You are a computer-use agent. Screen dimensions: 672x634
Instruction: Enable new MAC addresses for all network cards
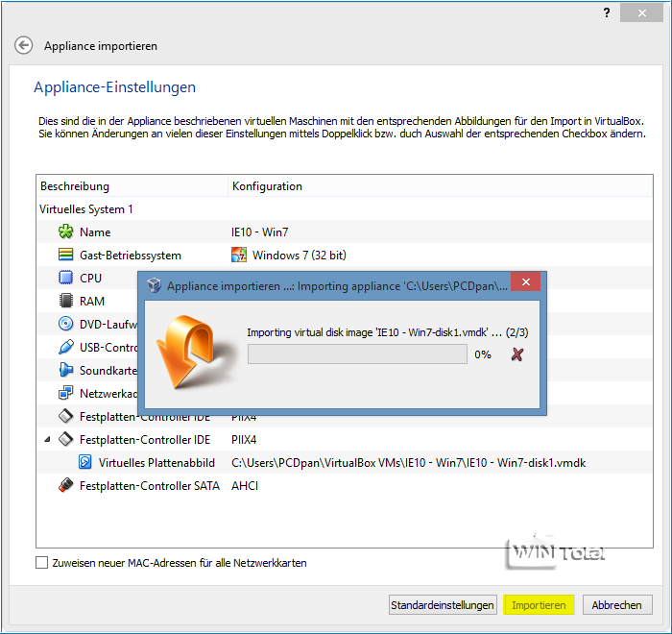click(x=41, y=562)
